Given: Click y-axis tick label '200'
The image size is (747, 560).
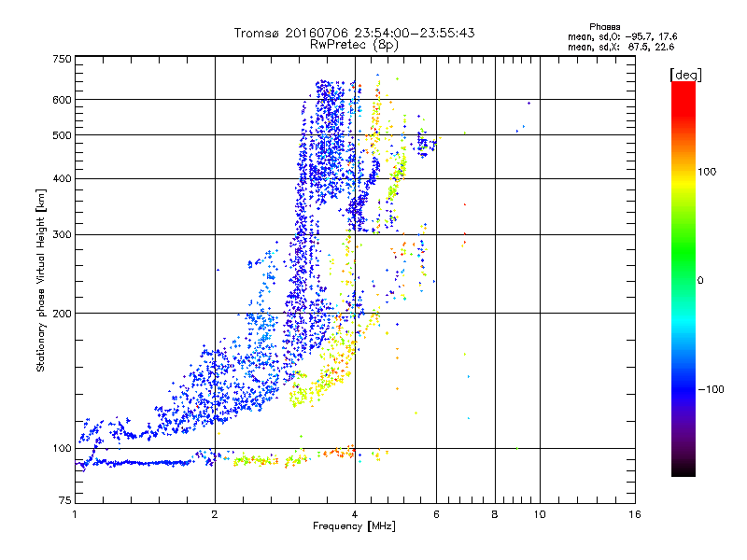Looking at the screenshot, I should (62, 314).
